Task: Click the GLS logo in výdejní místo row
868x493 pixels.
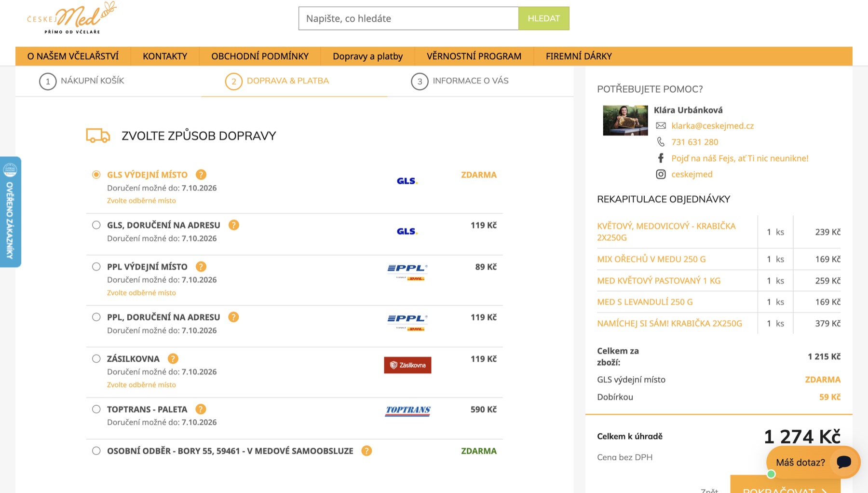Action: point(407,181)
